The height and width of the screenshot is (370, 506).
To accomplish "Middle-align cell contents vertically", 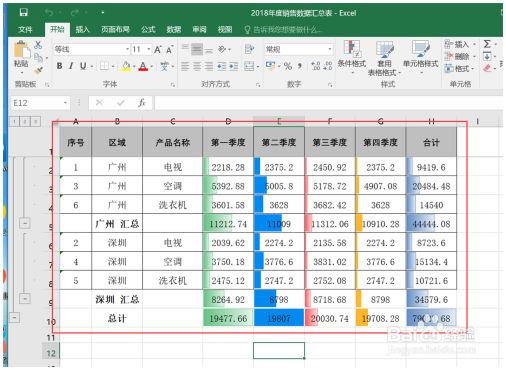I will tap(197, 49).
